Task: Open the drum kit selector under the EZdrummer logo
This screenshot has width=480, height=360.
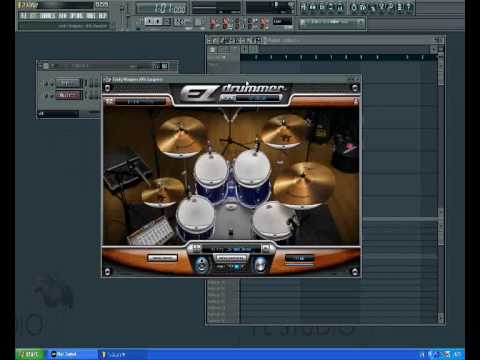Action: (x=257, y=98)
